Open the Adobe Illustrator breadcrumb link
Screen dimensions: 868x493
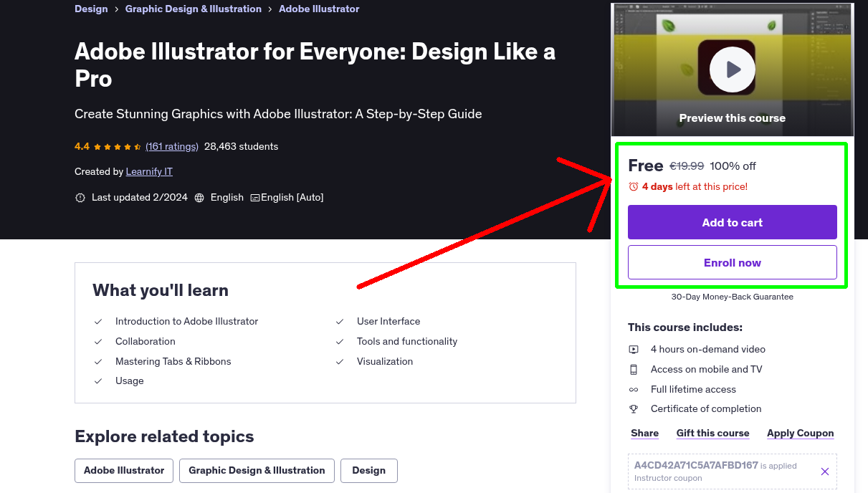click(319, 9)
